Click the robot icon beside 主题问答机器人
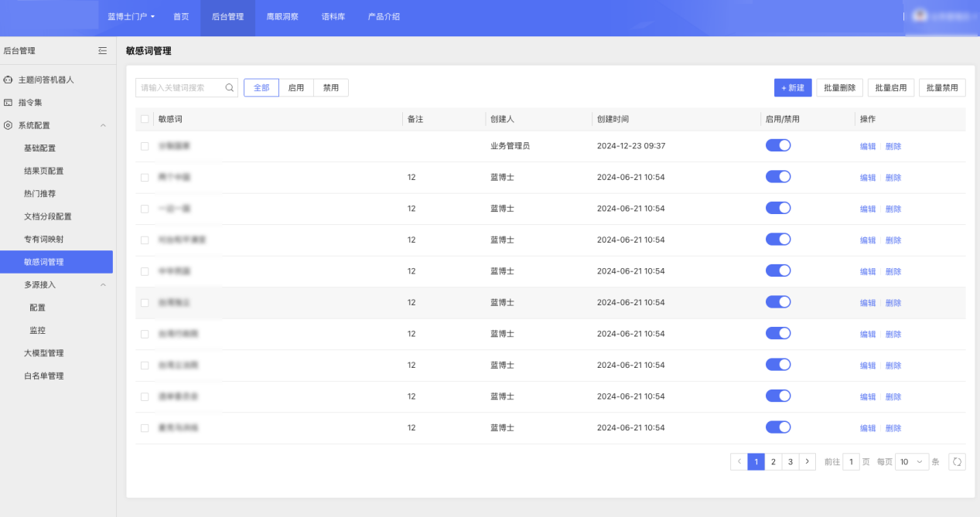 (x=8, y=80)
